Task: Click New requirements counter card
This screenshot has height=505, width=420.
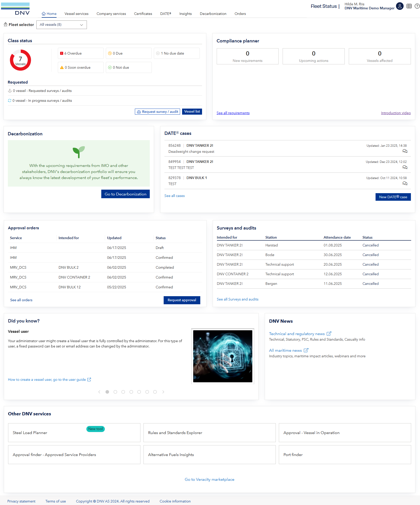Action: click(x=248, y=56)
